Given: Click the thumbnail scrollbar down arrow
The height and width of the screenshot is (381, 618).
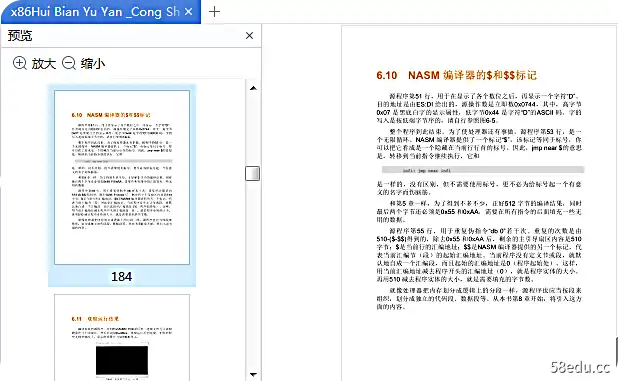Looking at the screenshot, I should [253, 374].
